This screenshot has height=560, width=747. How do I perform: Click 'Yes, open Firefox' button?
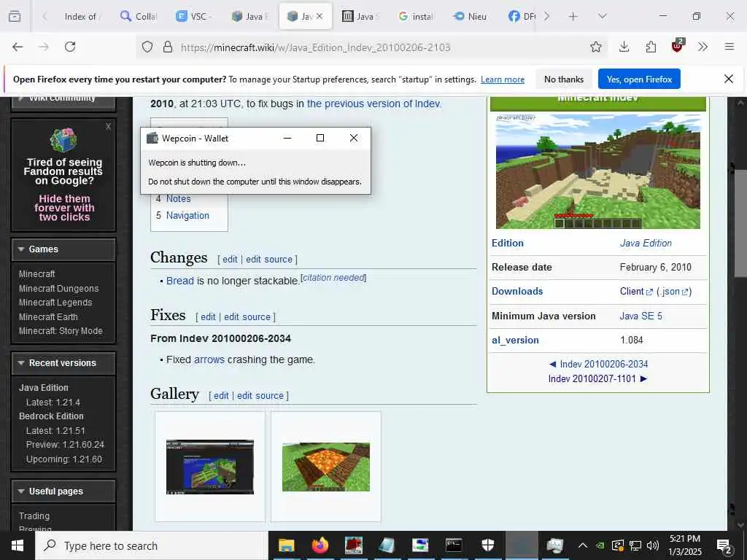pyautogui.click(x=639, y=79)
